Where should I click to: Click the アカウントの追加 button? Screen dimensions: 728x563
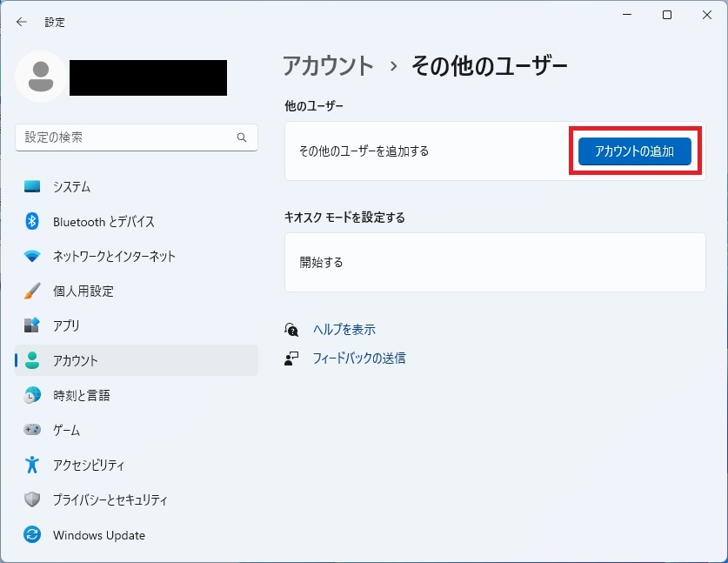(x=635, y=151)
